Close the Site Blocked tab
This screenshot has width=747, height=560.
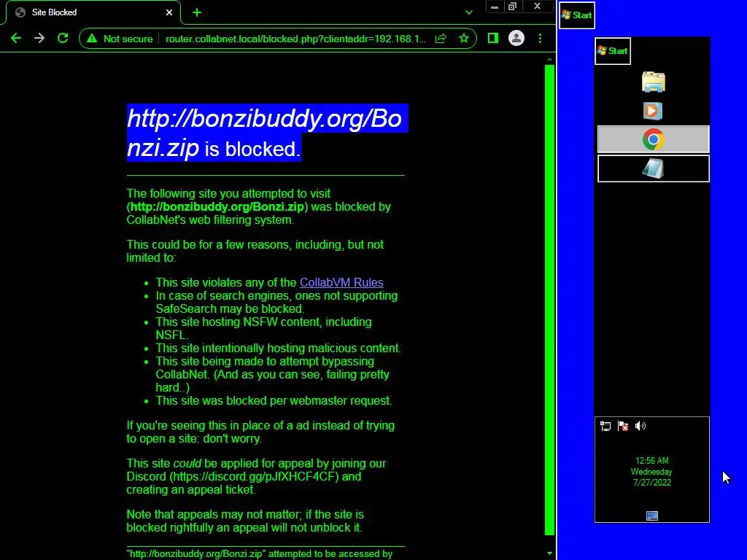click(169, 12)
